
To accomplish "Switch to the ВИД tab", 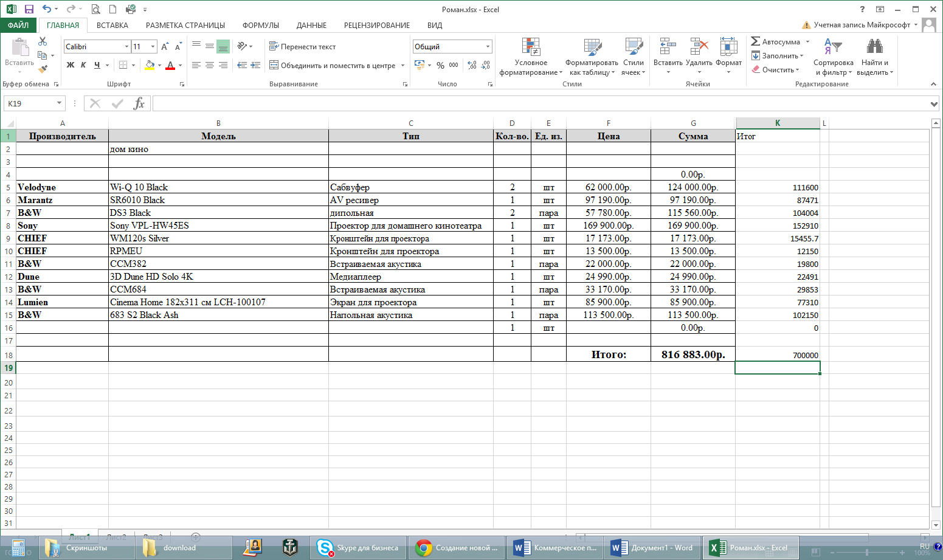I will click(x=435, y=25).
